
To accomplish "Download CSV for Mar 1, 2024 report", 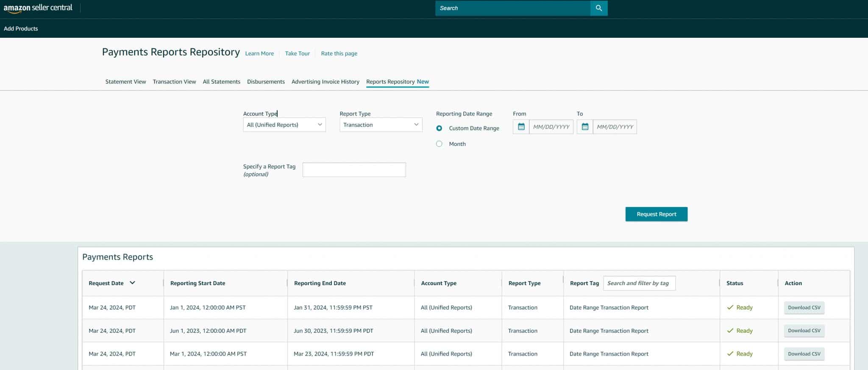I will (804, 354).
